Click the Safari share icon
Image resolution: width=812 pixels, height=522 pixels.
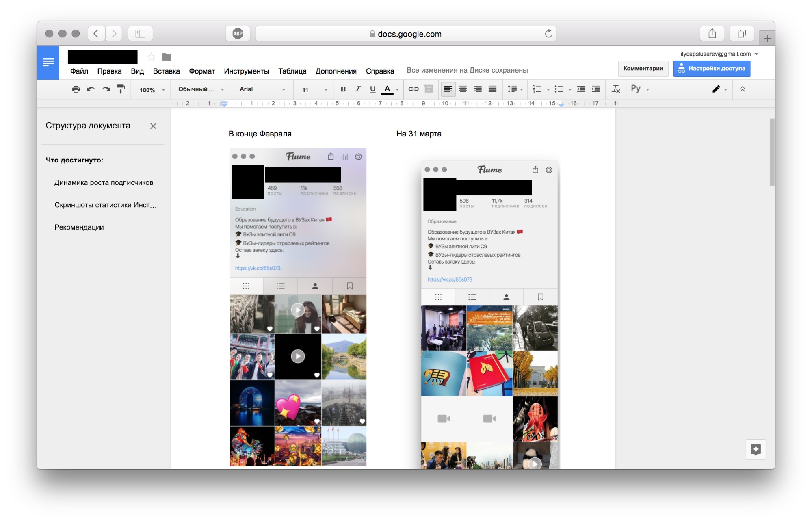[x=712, y=33]
